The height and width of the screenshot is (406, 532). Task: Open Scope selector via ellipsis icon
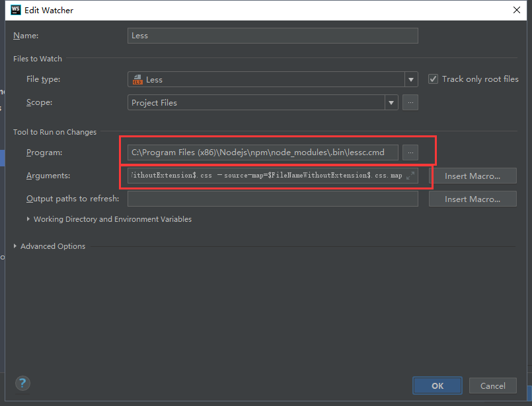[x=410, y=102]
